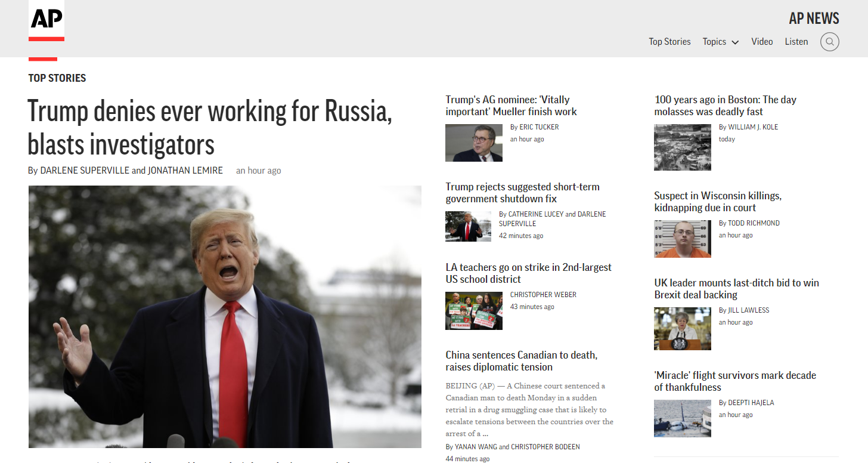Click the AP NEWS title text

[814, 18]
